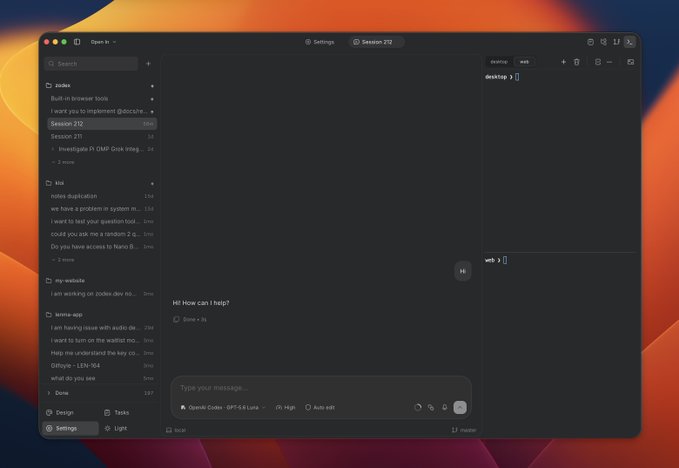This screenshot has height=468, width=679.
Task: Click Settings button in sidebar footer
Action: (70, 428)
